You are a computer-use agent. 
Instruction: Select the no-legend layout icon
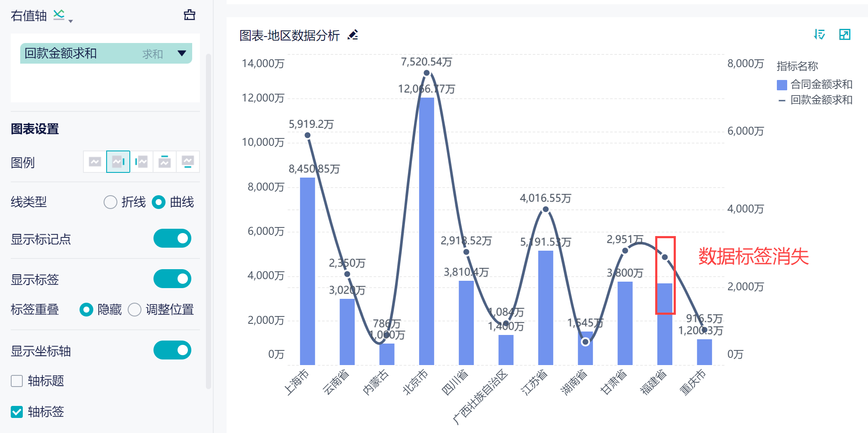pos(95,162)
